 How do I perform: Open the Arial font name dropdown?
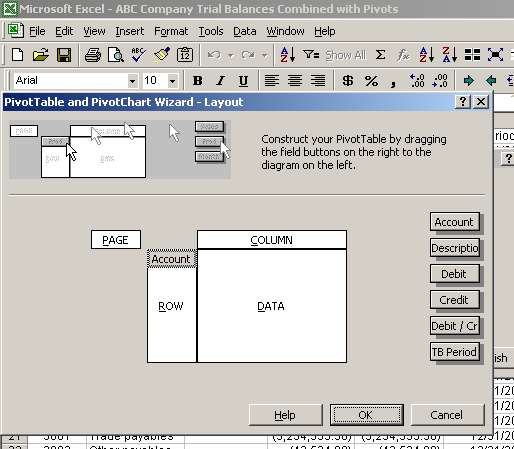132,81
